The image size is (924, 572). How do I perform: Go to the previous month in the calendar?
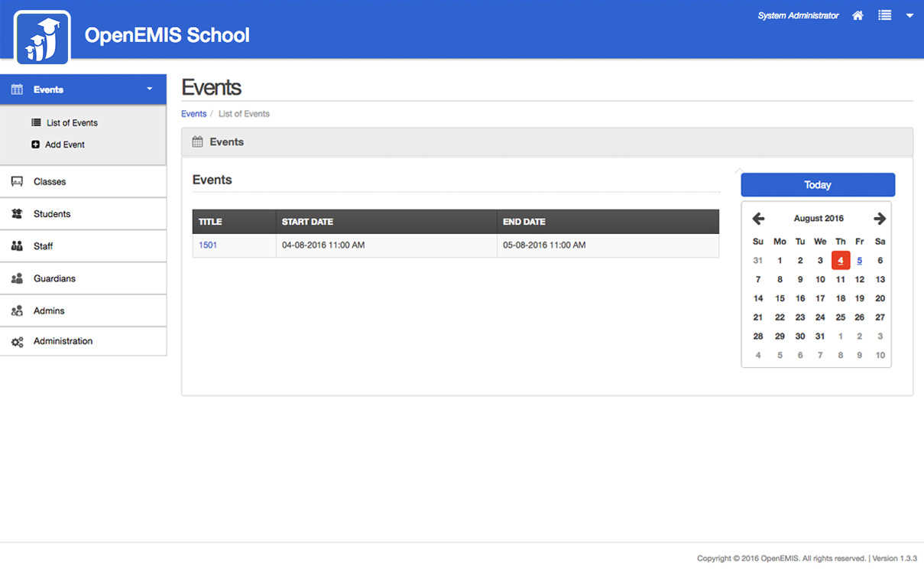758,219
